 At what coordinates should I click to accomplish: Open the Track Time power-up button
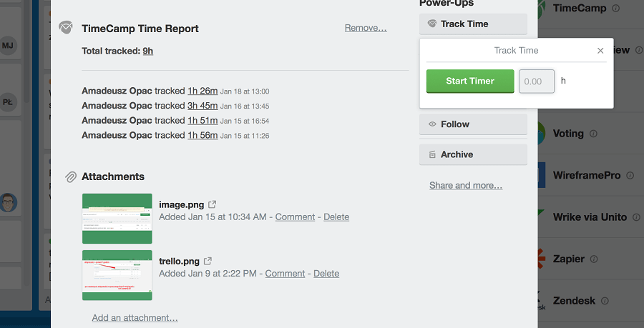click(473, 24)
